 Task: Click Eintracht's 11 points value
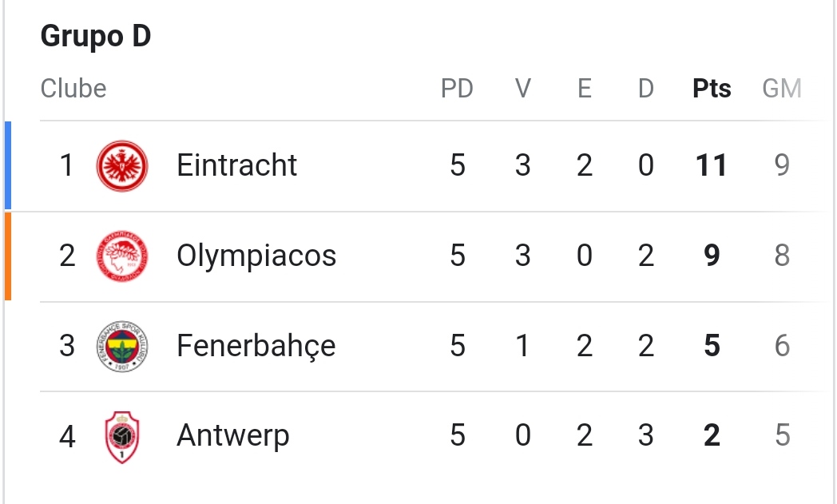712,165
